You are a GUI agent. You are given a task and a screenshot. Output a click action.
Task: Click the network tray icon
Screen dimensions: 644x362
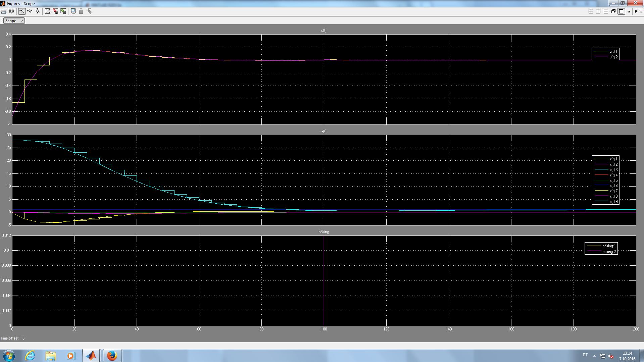click(x=602, y=356)
